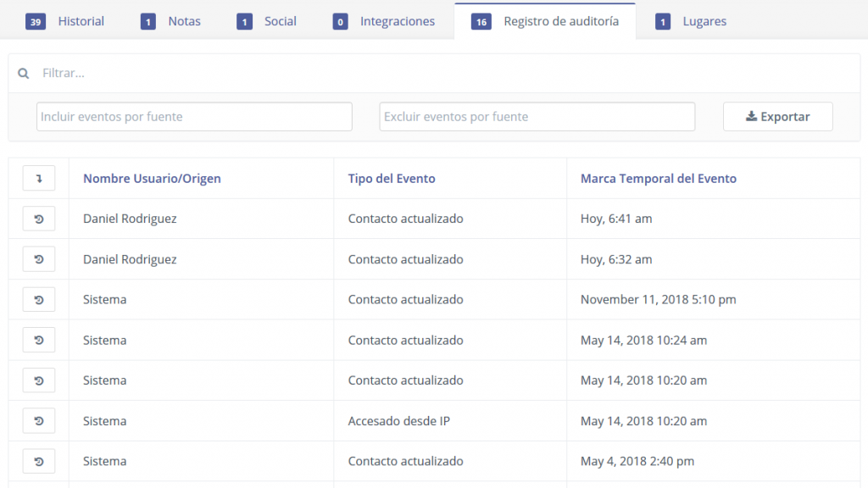This screenshot has width=868, height=488.
Task: Open the Incluir eventos por fuente dropdown
Action: [194, 117]
